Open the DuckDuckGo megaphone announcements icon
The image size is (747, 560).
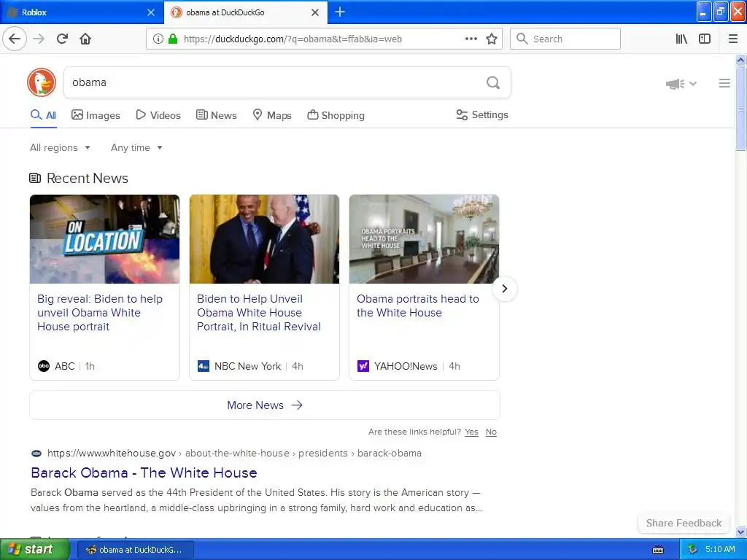point(675,84)
